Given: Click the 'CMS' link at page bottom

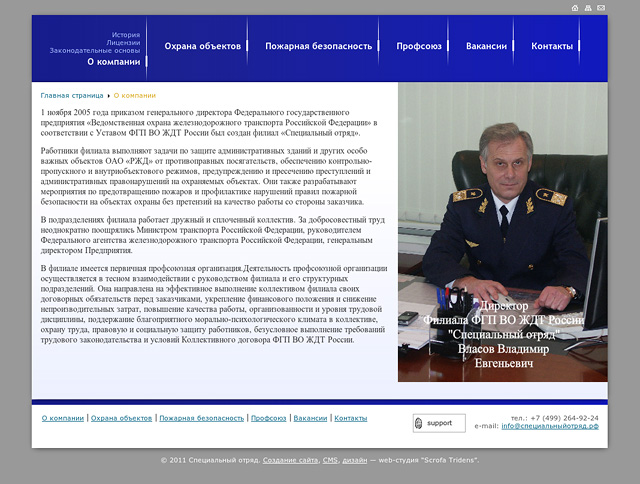Looking at the screenshot, I should [329, 460].
